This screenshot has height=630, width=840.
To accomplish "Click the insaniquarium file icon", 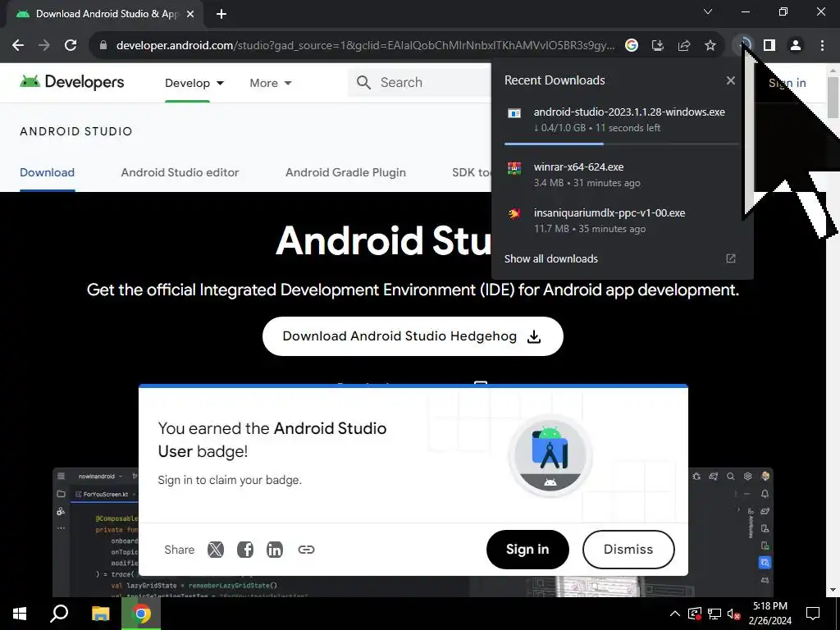I will point(514,214).
